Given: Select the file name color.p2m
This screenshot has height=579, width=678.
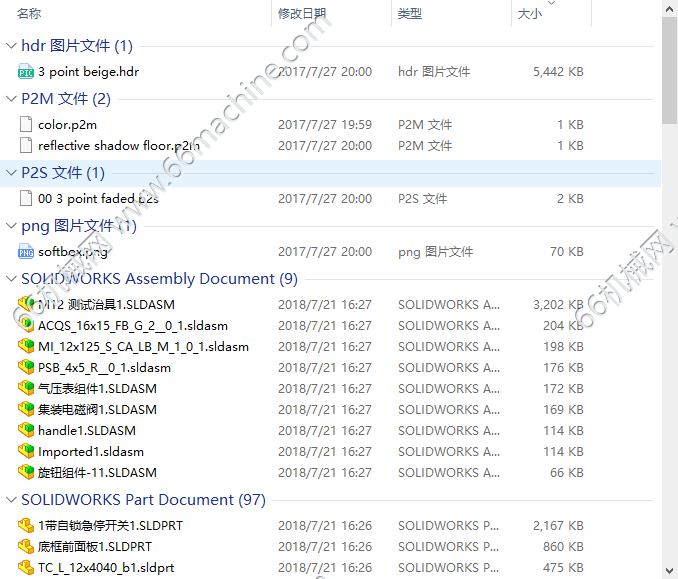Looking at the screenshot, I should pyautogui.click(x=67, y=125).
